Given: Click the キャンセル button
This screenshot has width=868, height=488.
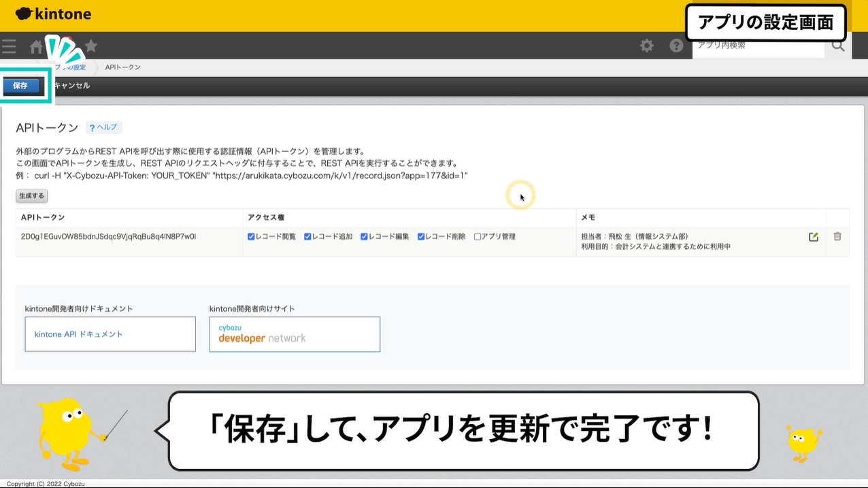Looking at the screenshot, I should pos(71,86).
